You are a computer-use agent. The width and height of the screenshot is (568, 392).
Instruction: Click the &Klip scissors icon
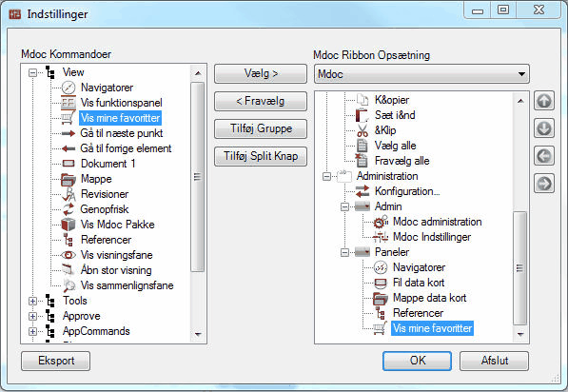(362, 130)
